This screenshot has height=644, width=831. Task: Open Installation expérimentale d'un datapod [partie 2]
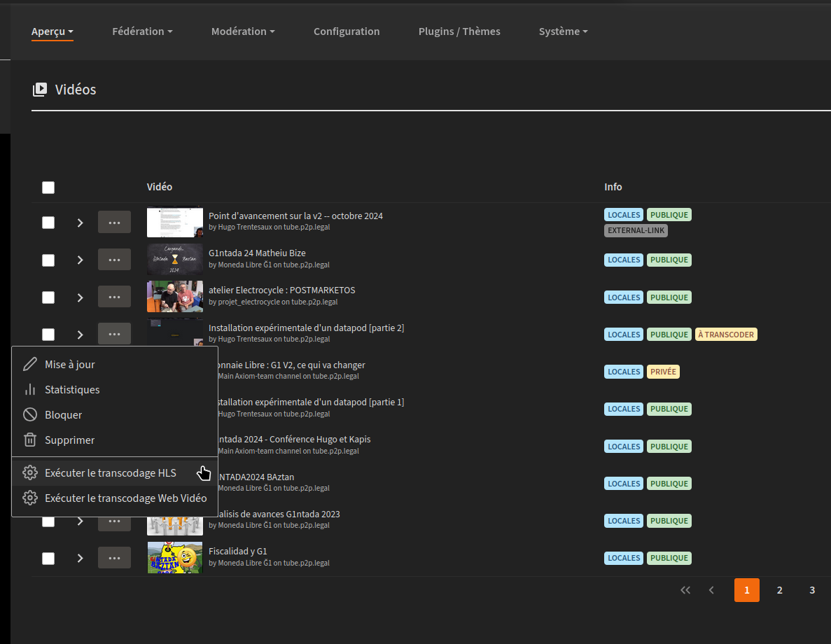pos(307,328)
